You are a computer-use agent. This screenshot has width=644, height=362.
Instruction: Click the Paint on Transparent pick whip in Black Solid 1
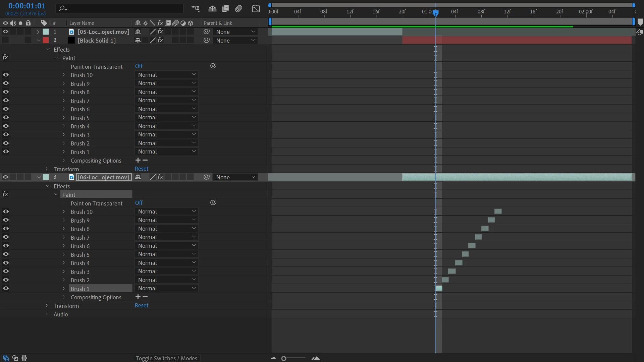(x=213, y=66)
